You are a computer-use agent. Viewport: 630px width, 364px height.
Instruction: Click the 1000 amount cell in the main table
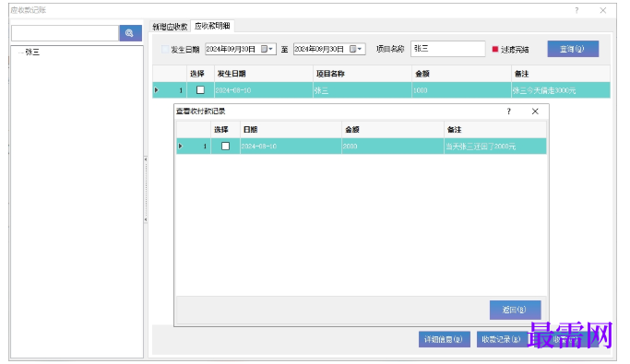pos(461,90)
